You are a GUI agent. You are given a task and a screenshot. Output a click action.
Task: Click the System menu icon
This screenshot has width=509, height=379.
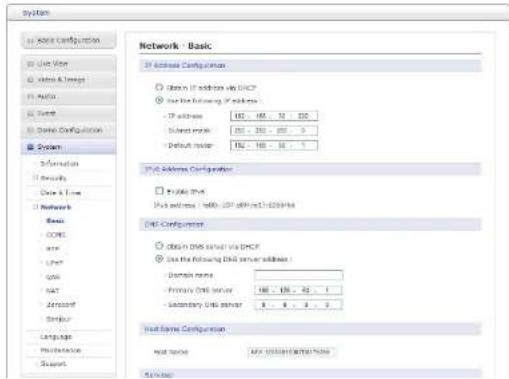point(30,147)
